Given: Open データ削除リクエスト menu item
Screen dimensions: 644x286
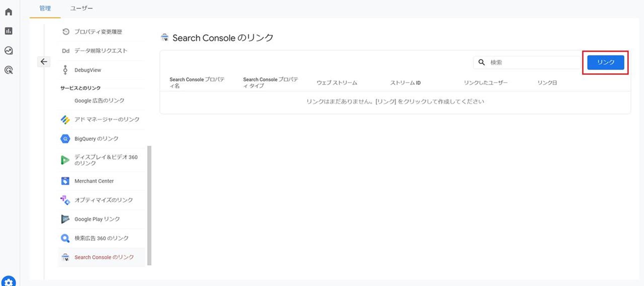Looking at the screenshot, I should [x=101, y=51].
